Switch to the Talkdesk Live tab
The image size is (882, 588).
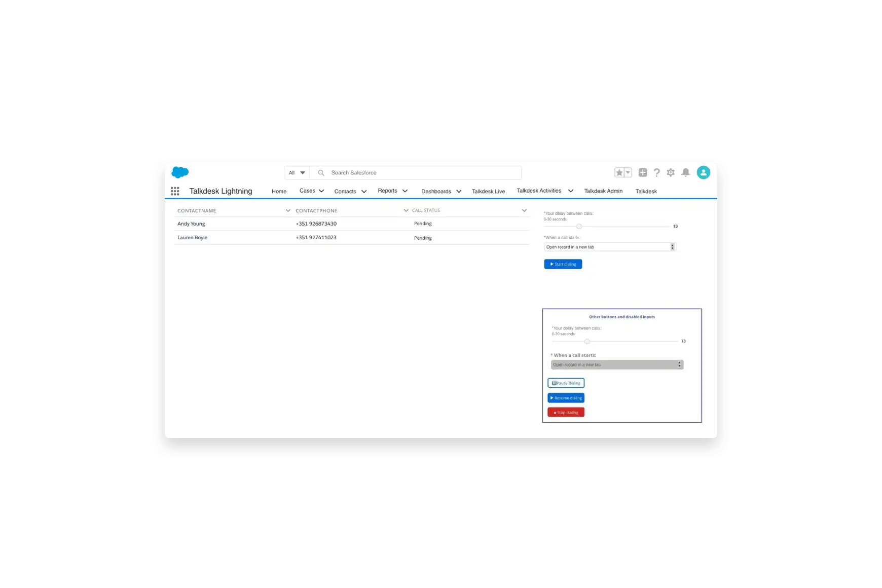[488, 192]
